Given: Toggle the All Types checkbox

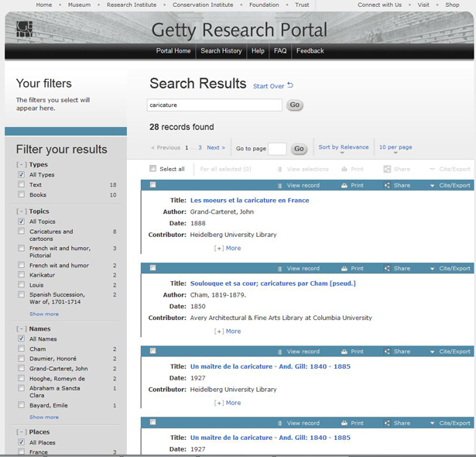Looking at the screenshot, I should (21, 174).
